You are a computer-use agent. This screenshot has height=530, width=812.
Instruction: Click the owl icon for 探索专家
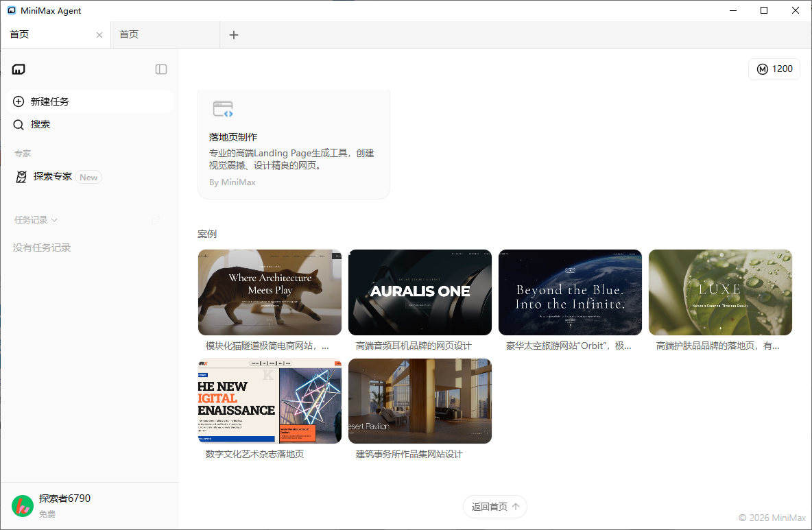pos(22,177)
